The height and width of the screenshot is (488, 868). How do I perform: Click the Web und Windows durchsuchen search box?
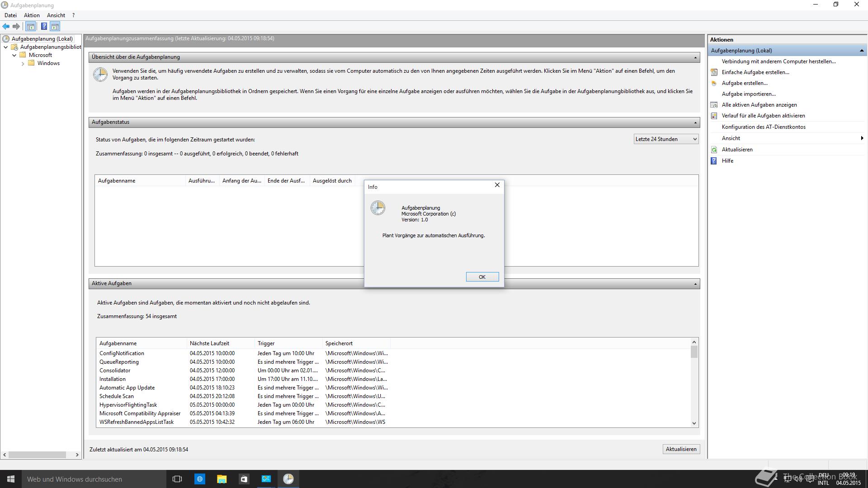[90, 479]
